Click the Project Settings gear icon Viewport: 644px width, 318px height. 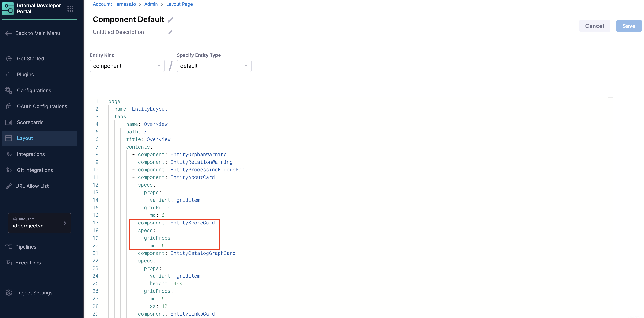9,293
